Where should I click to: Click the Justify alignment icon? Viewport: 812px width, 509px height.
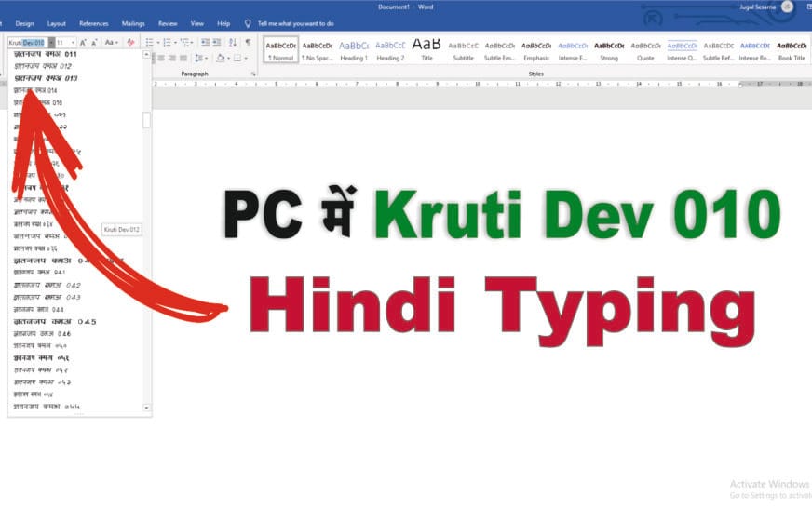183,58
